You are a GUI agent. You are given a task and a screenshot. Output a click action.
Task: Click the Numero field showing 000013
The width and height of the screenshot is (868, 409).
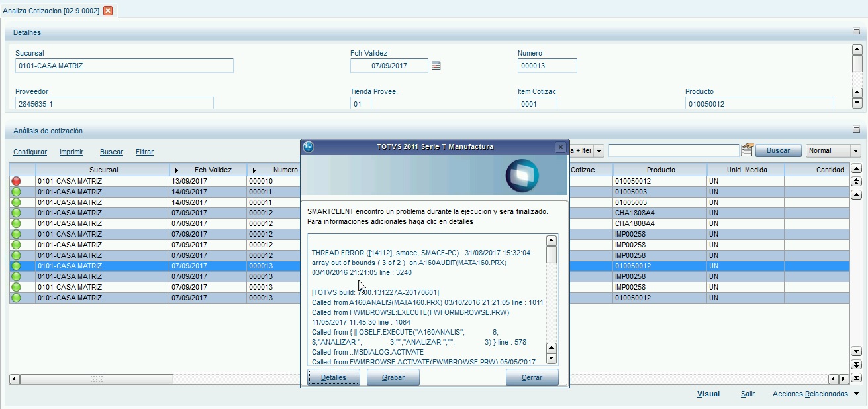point(548,66)
